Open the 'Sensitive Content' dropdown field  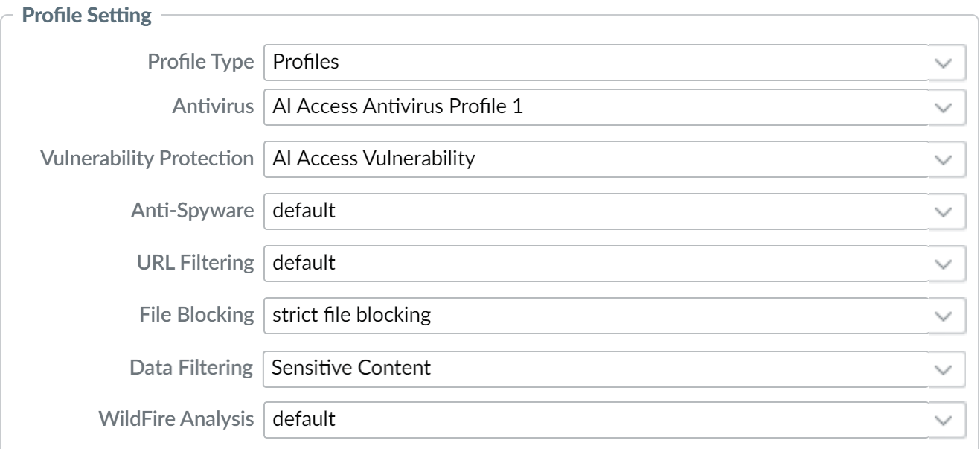coord(595,368)
